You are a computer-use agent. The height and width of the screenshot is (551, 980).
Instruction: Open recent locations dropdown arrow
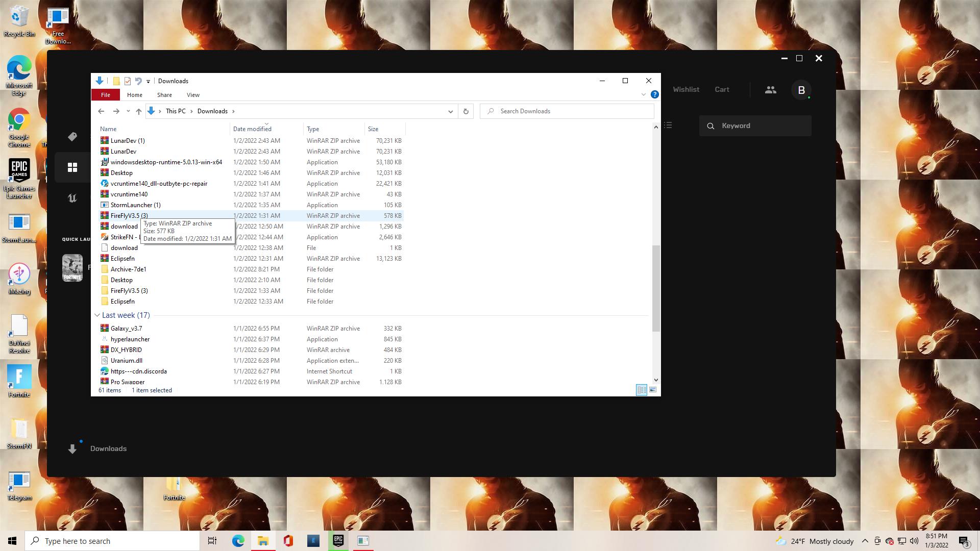pos(128,111)
